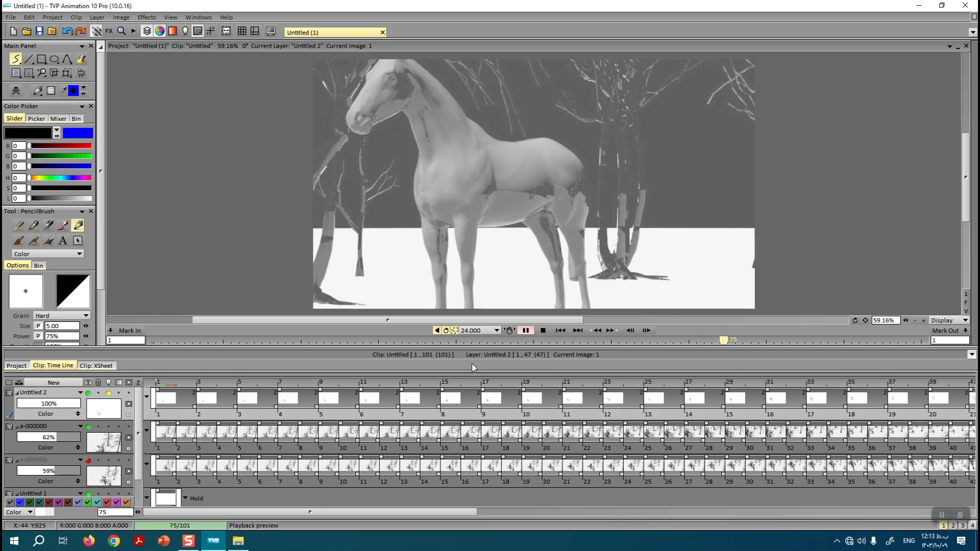The width and height of the screenshot is (980, 551).
Task: Toggle visibility of the 62% a-000000 layer
Action: [88, 427]
